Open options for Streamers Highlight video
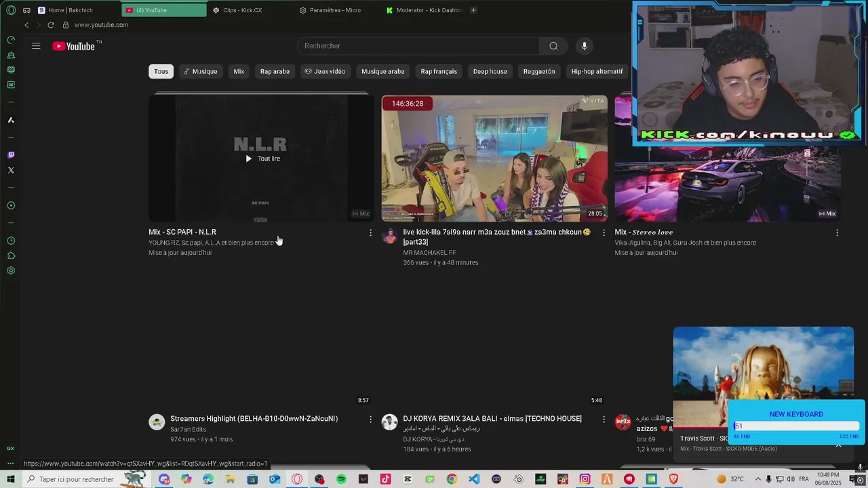The width and height of the screenshot is (868, 488). click(x=370, y=420)
